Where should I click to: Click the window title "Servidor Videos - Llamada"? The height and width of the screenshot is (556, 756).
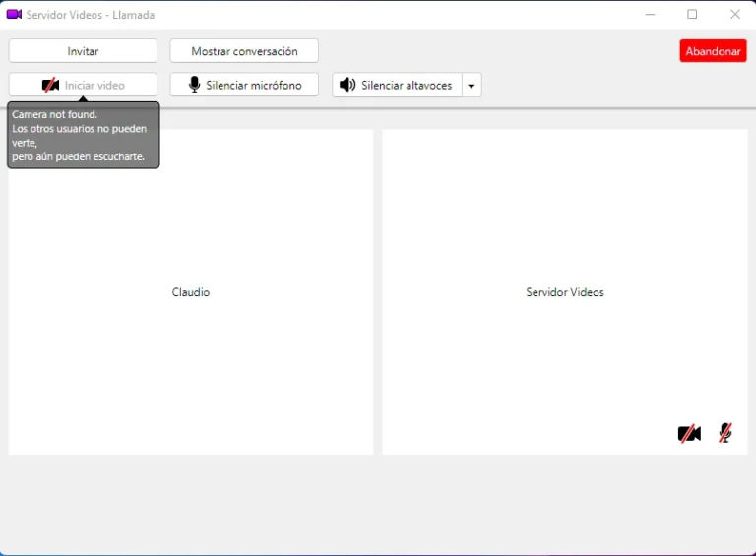[91, 15]
